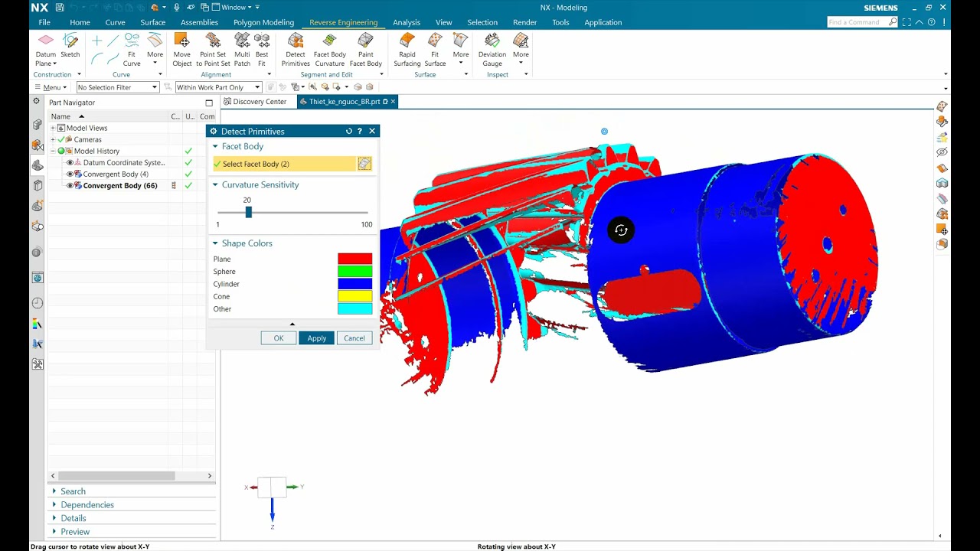Select the Paint Facet Body tool
Screen dimensions: 980x551
(366, 49)
